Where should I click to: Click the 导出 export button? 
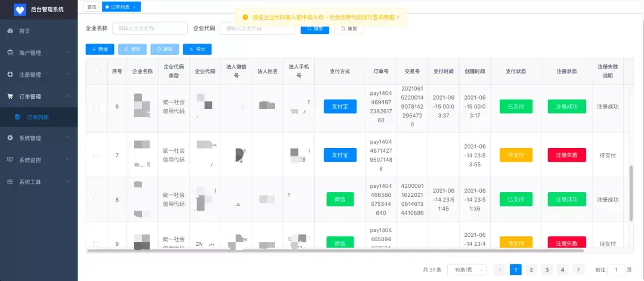click(x=197, y=50)
